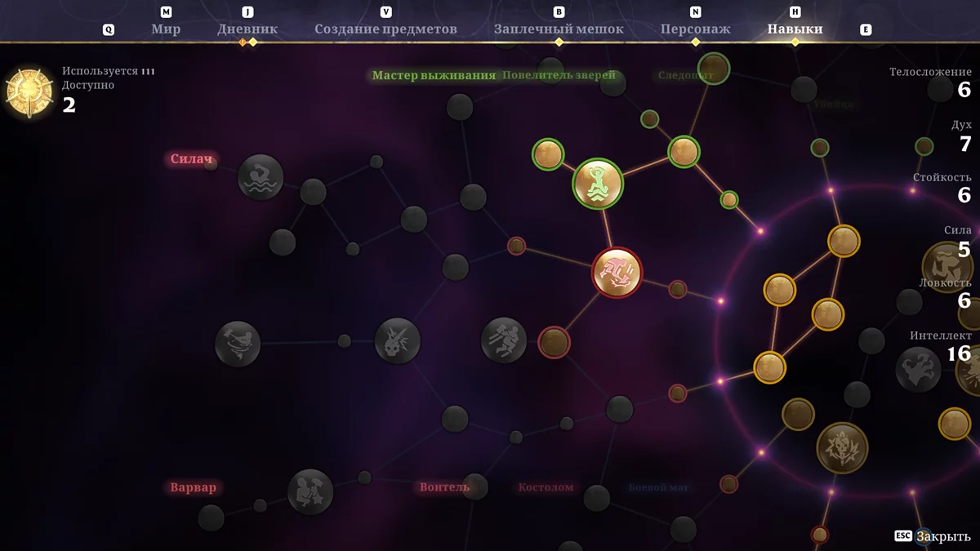Open the Мир tab
Screen dimensions: 980x551
tap(166, 29)
